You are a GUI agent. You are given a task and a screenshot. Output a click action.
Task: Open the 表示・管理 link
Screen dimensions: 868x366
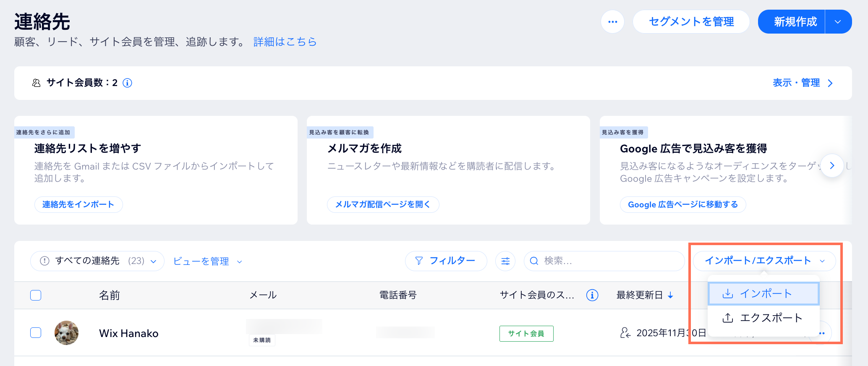[796, 83]
